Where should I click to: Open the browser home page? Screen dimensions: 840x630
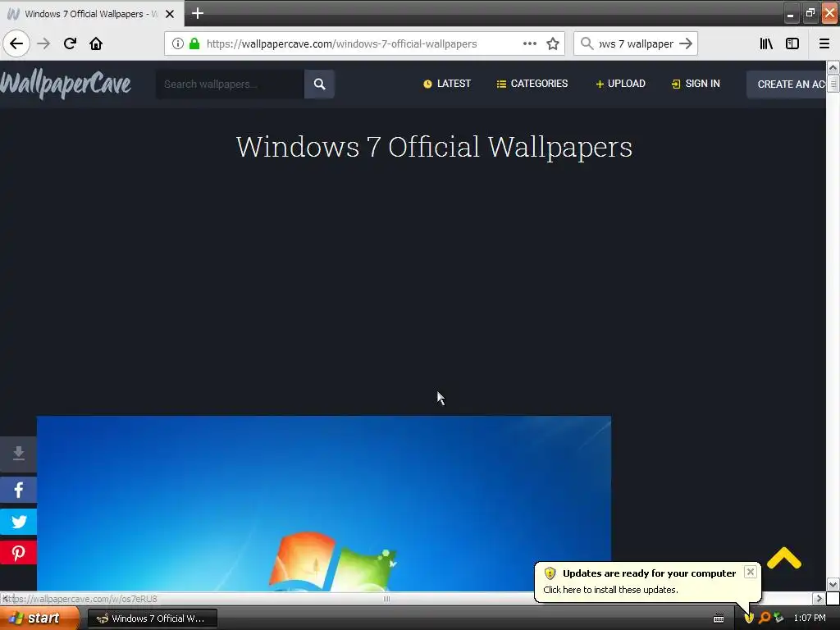click(x=96, y=43)
